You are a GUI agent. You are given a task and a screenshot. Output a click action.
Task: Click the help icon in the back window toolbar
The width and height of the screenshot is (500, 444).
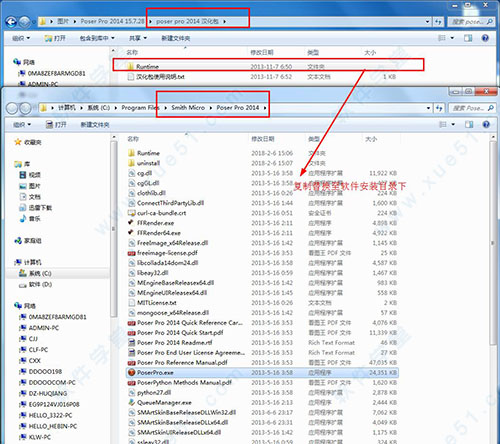pyautogui.click(x=485, y=38)
